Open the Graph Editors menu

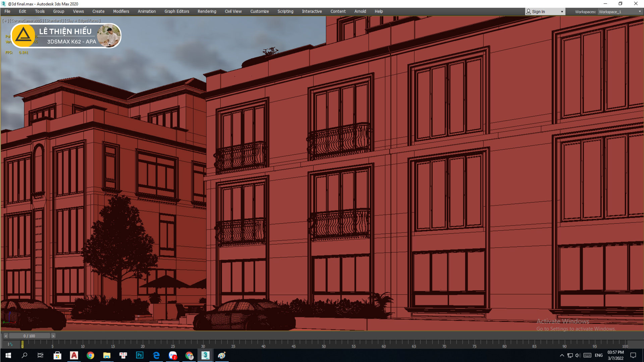tap(176, 11)
